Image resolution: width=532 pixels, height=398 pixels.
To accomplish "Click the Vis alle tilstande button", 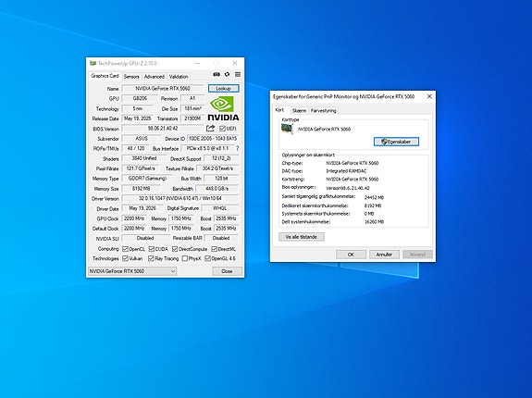I will pos(302,237).
